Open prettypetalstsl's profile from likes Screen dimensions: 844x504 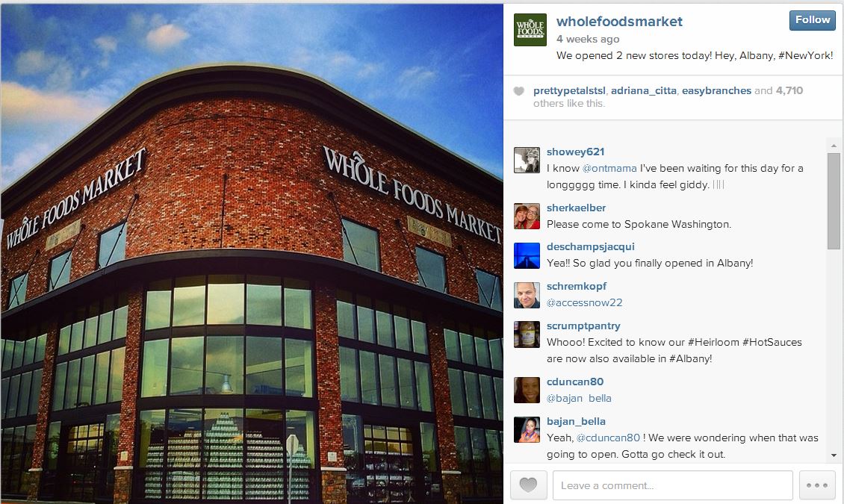[x=569, y=91]
